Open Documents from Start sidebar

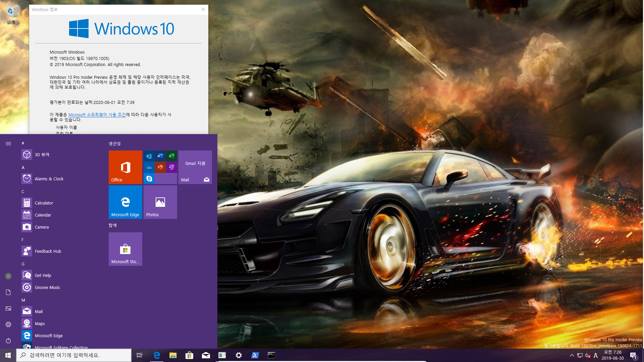8,292
